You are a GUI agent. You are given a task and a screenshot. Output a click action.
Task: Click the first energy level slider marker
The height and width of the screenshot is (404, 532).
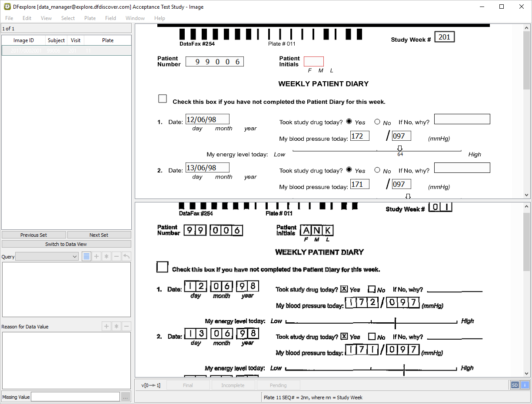tap(400, 149)
